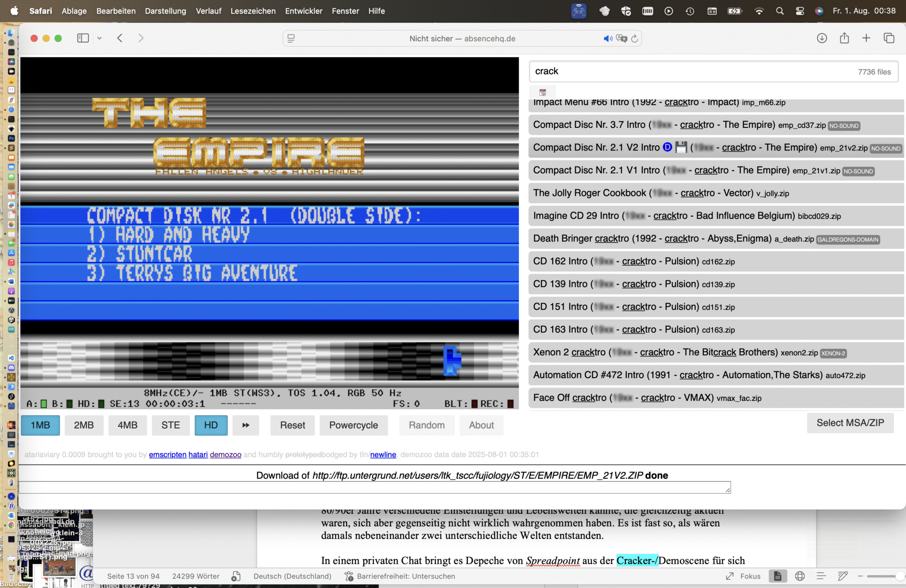The height and width of the screenshot is (588, 906).
Task: Click the fast-forward emulator button
Action: click(x=246, y=425)
